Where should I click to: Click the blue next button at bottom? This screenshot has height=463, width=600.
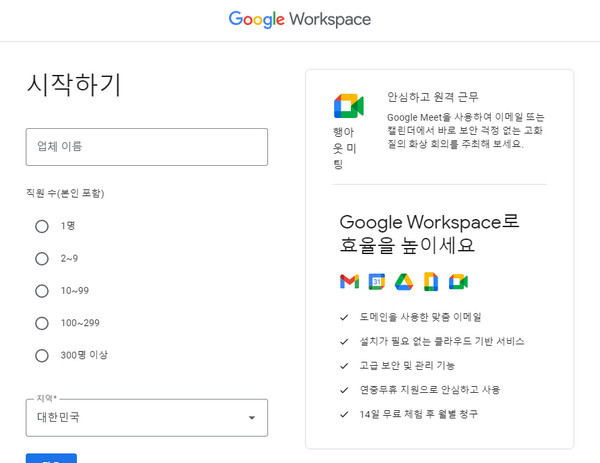coord(51,458)
